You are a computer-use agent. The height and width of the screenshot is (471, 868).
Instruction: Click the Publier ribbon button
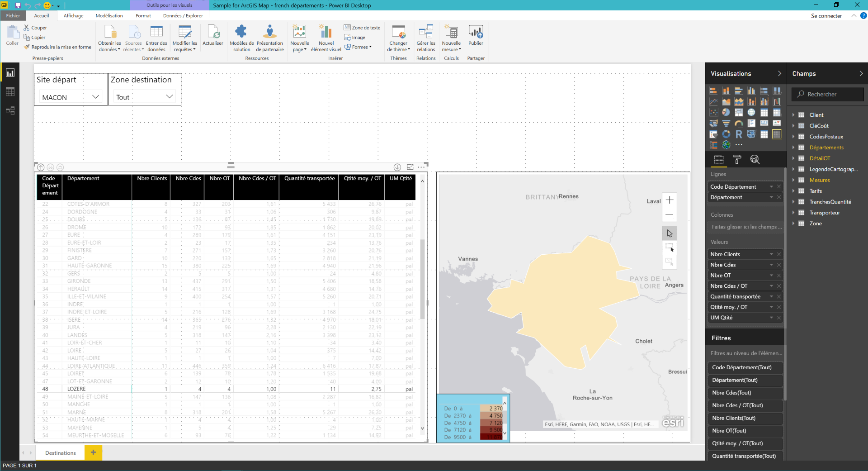(476, 35)
